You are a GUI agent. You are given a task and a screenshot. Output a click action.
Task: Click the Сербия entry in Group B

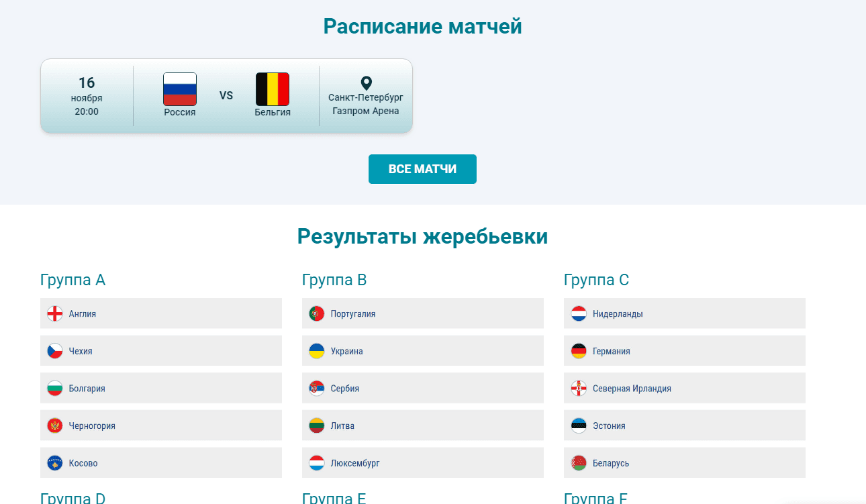422,388
